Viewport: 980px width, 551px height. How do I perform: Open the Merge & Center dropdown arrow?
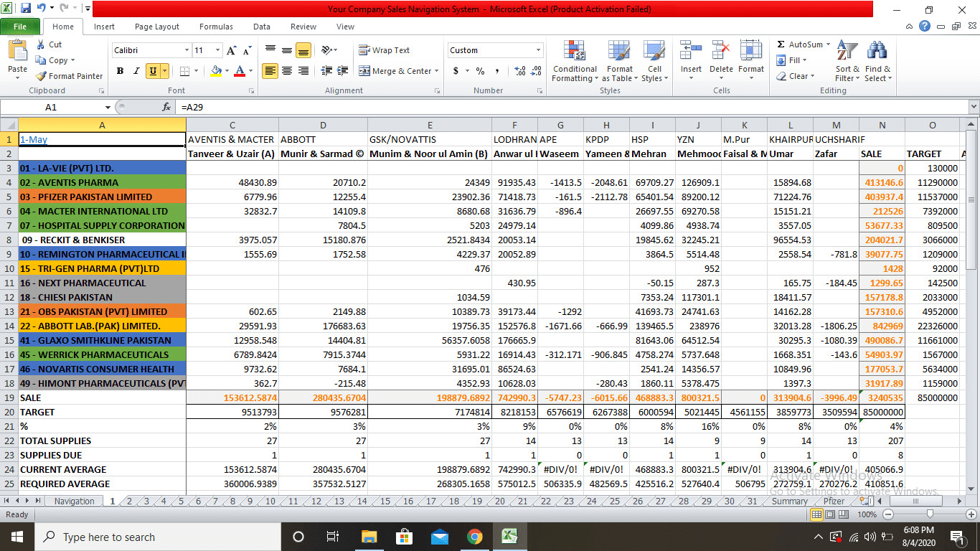pos(438,71)
